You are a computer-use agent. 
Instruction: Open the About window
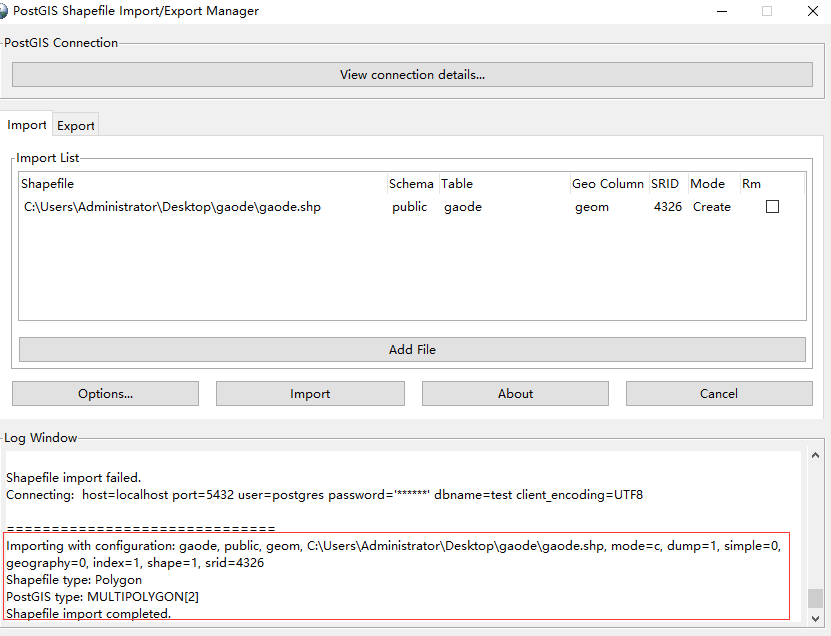coord(515,393)
